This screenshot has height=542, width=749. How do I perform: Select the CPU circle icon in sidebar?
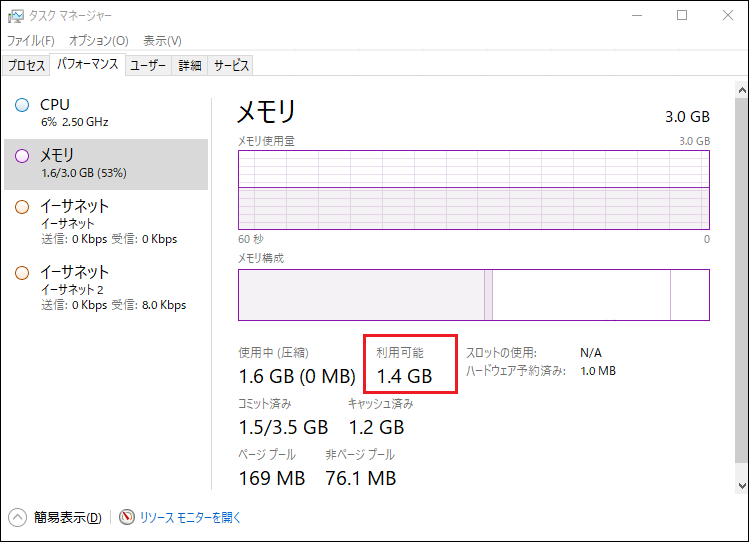point(22,105)
